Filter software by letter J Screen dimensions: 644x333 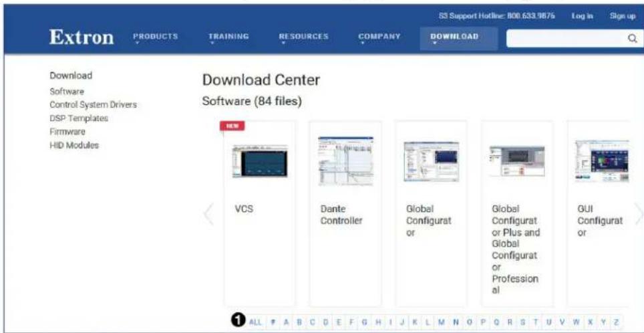pos(402,322)
